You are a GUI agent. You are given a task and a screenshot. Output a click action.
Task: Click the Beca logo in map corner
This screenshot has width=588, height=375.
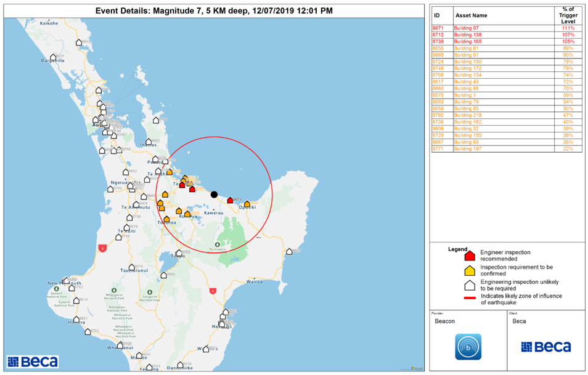[x=33, y=361]
